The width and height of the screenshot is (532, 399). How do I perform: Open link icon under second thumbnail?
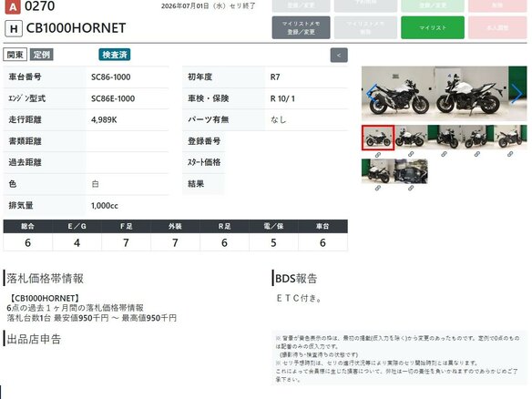(411, 154)
